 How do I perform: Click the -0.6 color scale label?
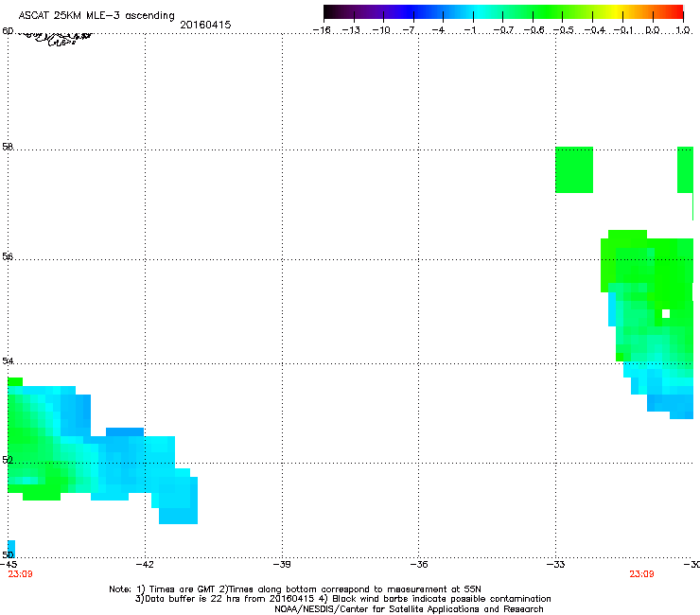[x=534, y=30]
